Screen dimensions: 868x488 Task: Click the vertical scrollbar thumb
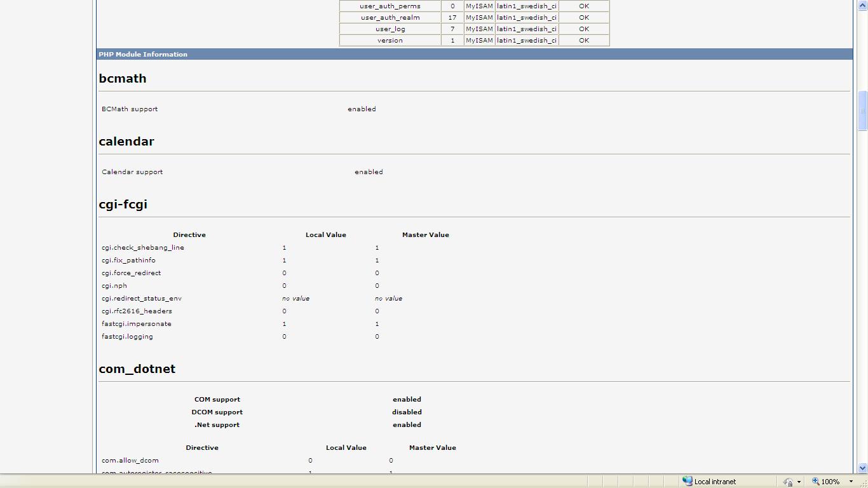click(x=862, y=111)
